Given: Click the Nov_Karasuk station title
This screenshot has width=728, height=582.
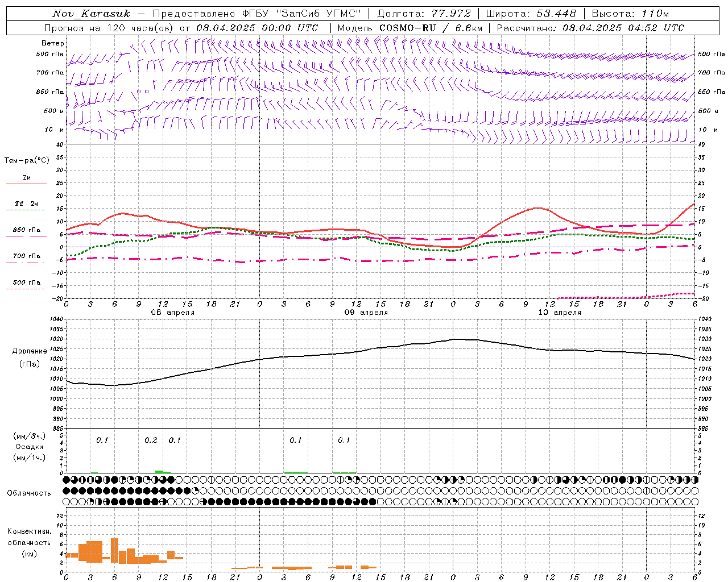Looking at the screenshot, I should 92,14.
